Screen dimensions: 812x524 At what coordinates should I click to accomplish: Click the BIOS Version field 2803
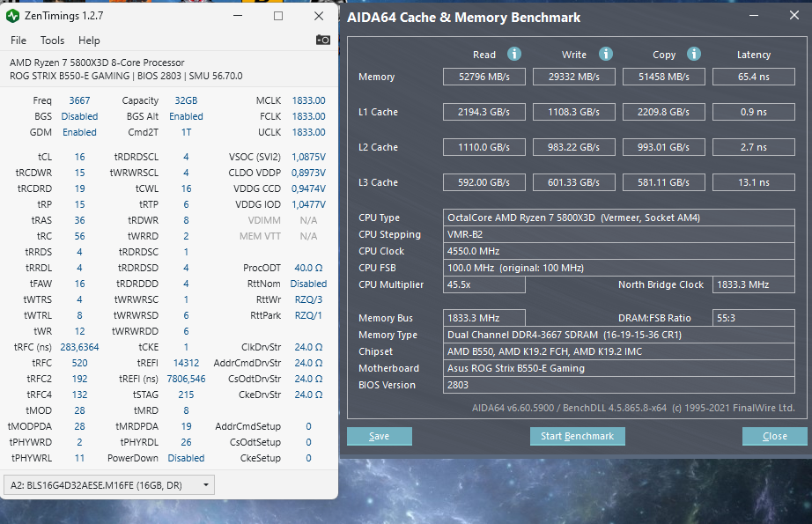pos(619,385)
